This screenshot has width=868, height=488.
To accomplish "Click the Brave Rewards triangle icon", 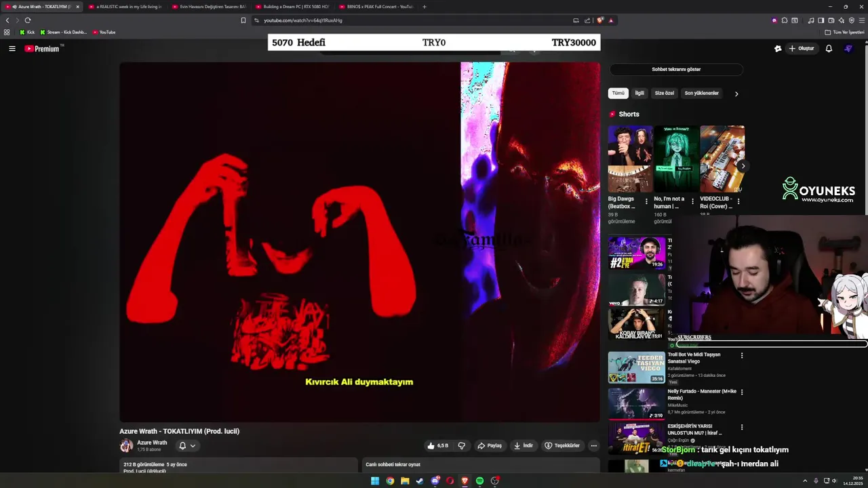I will coord(611,20).
